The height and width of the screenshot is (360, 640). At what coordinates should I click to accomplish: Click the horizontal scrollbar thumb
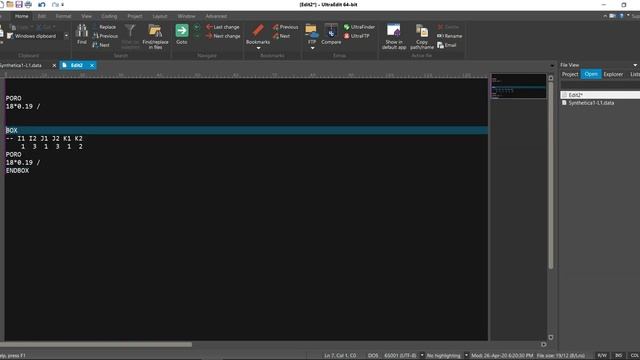tap(96, 344)
